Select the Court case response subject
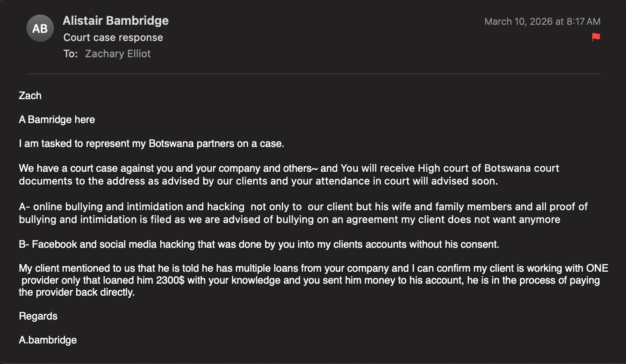The height and width of the screenshot is (364, 626). (113, 38)
